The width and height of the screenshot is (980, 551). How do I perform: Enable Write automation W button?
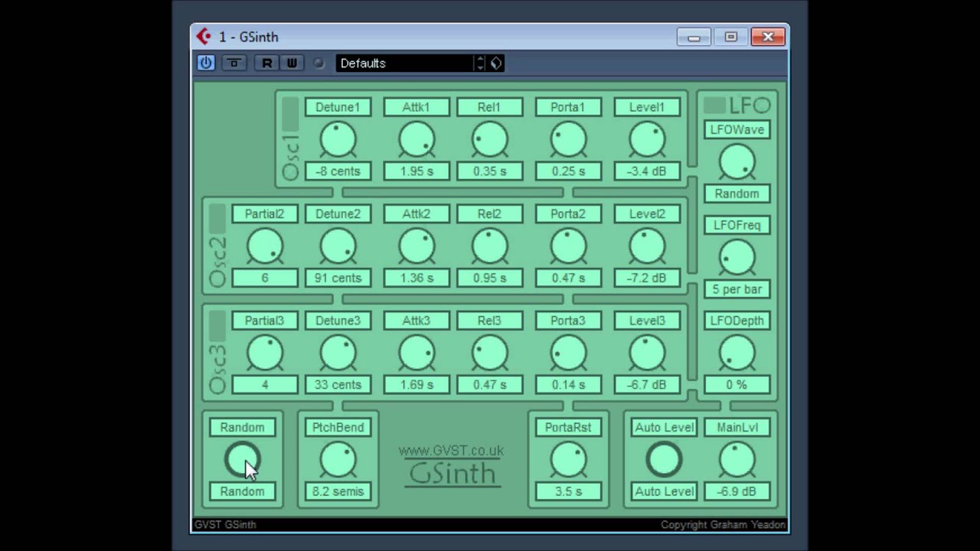tap(292, 64)
